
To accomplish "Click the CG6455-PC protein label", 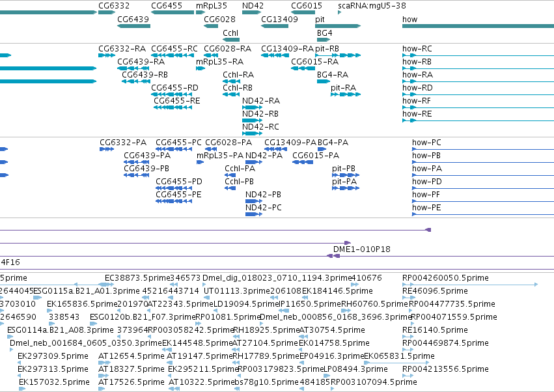I will 178,143.
